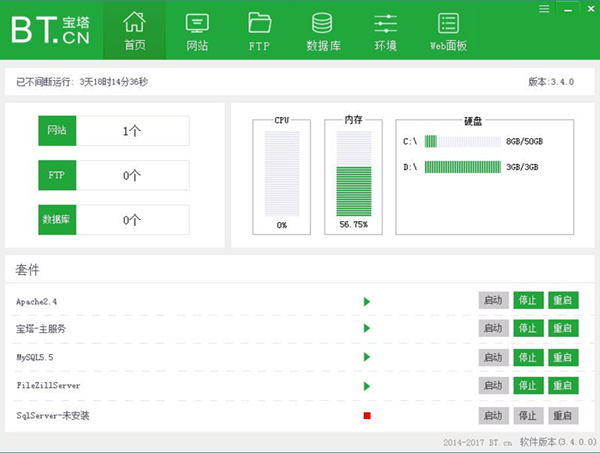Open the Web面板 panel tab
This screenshot has height=453, width=600.
(x=448, y=31)
